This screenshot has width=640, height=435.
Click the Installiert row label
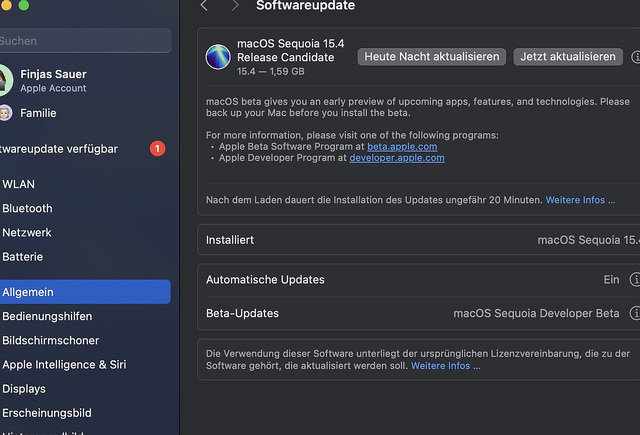(x=230, y=240)
